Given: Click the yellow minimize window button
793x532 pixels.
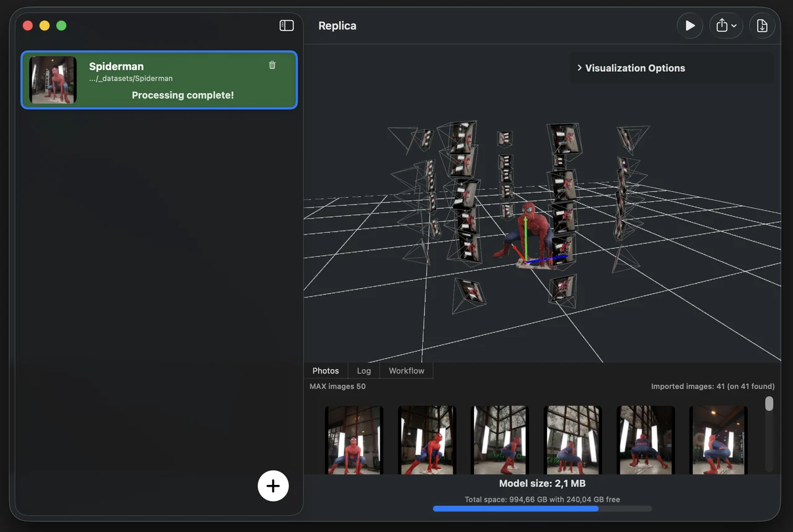Looking at the screenshot, I should tap(45, 25).
